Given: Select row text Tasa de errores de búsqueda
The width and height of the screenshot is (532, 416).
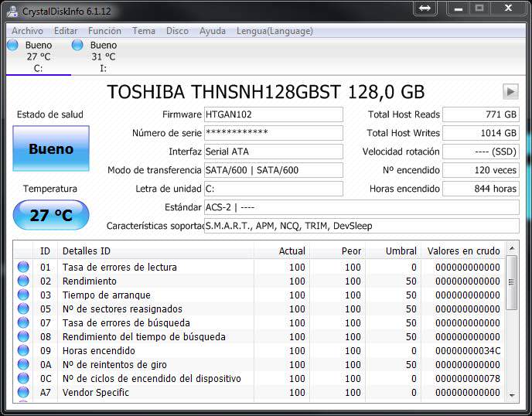Looking at the screenshot, I should [126, 322].
